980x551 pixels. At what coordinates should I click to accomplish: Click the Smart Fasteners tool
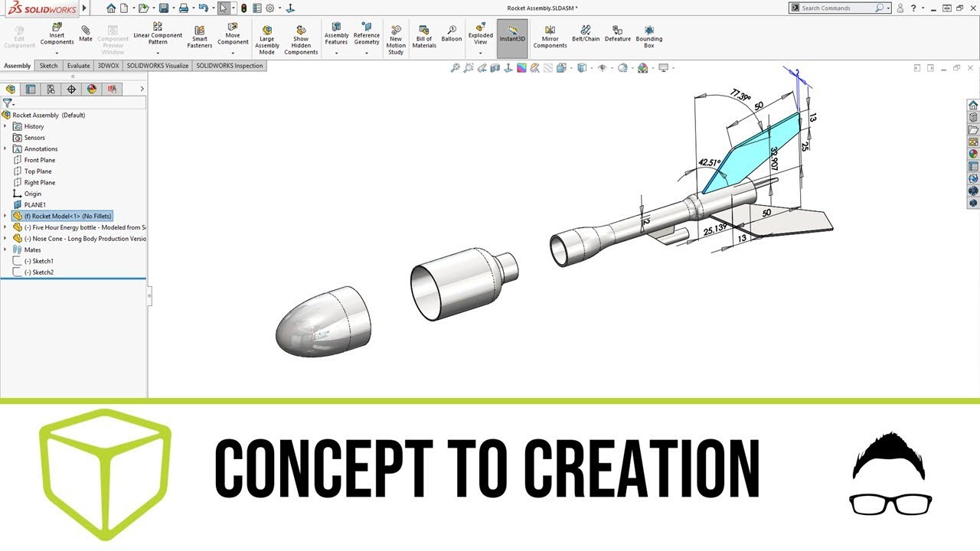200,37
